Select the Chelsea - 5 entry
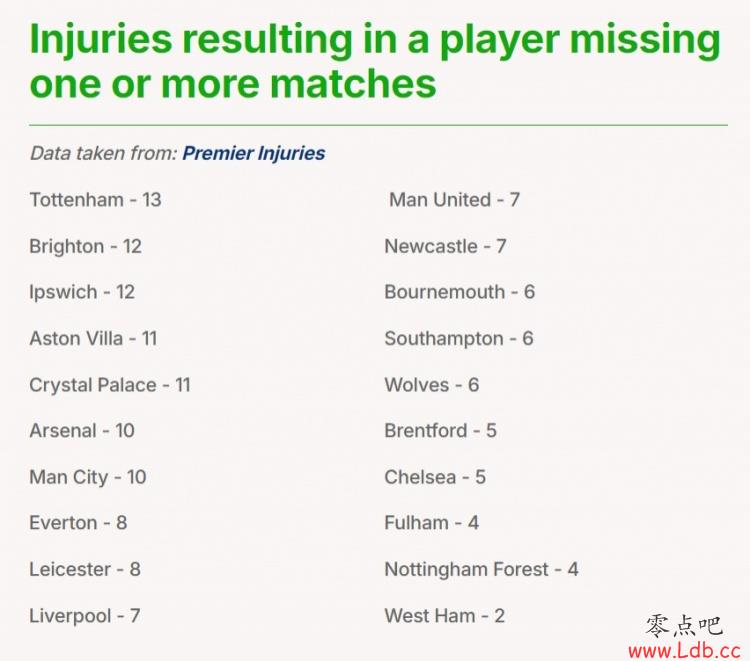The height and width of the screenshot is (661, 750). tap(435, 477)
